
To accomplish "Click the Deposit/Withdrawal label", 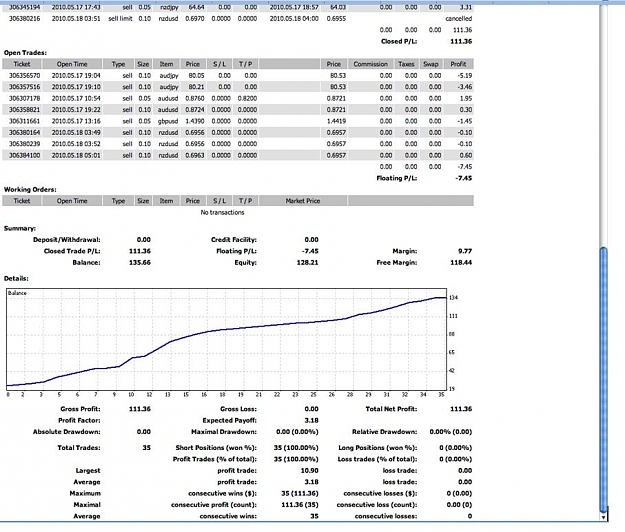I will coord(67,239).
